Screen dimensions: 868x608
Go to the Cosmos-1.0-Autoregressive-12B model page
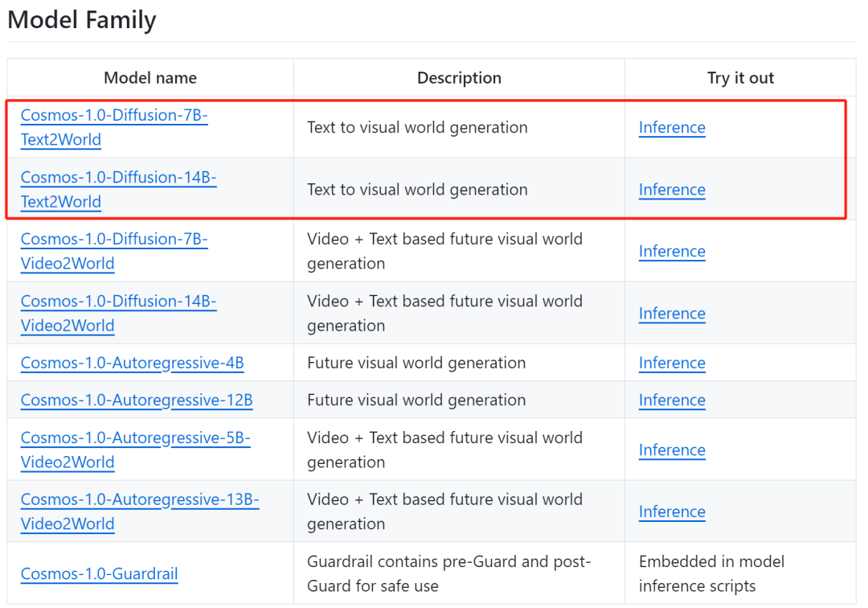tap(137, 401)
